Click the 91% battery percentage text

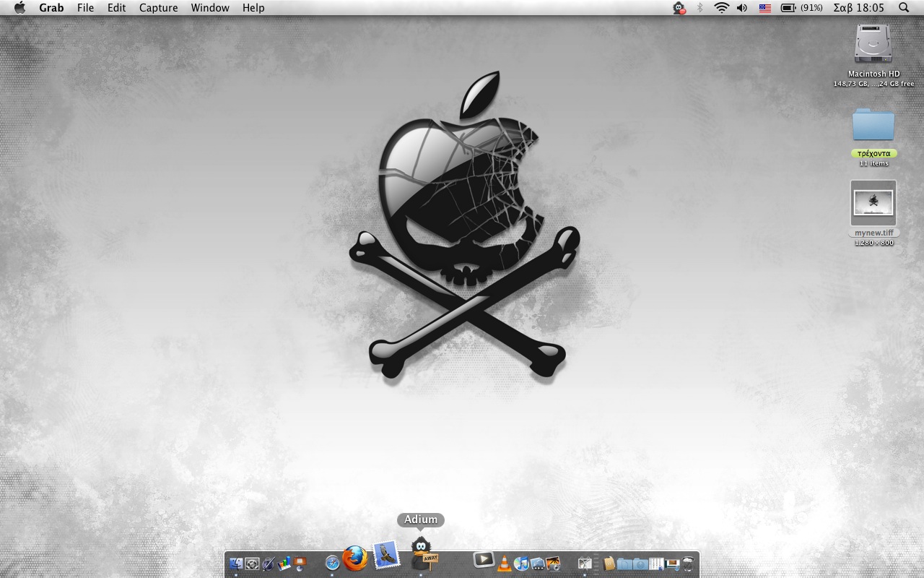[811, 8]
